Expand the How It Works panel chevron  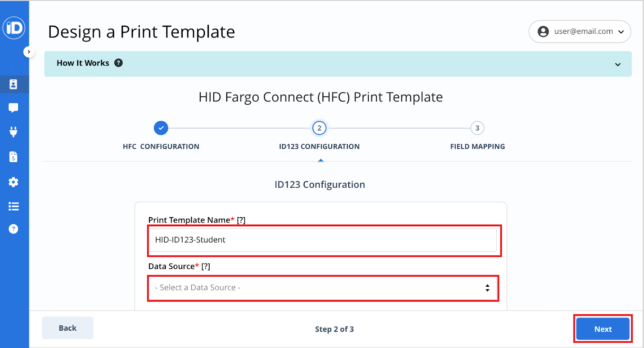coord(617,64)
